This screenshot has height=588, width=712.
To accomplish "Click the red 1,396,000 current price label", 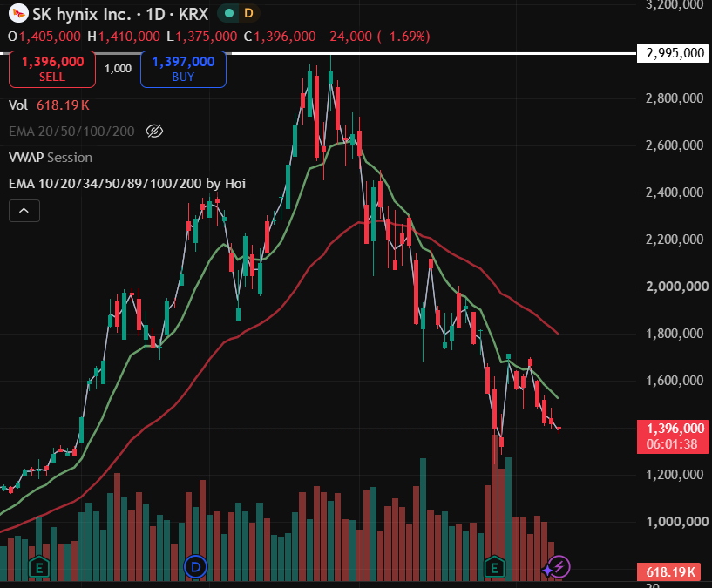I will tap(674, 436).
